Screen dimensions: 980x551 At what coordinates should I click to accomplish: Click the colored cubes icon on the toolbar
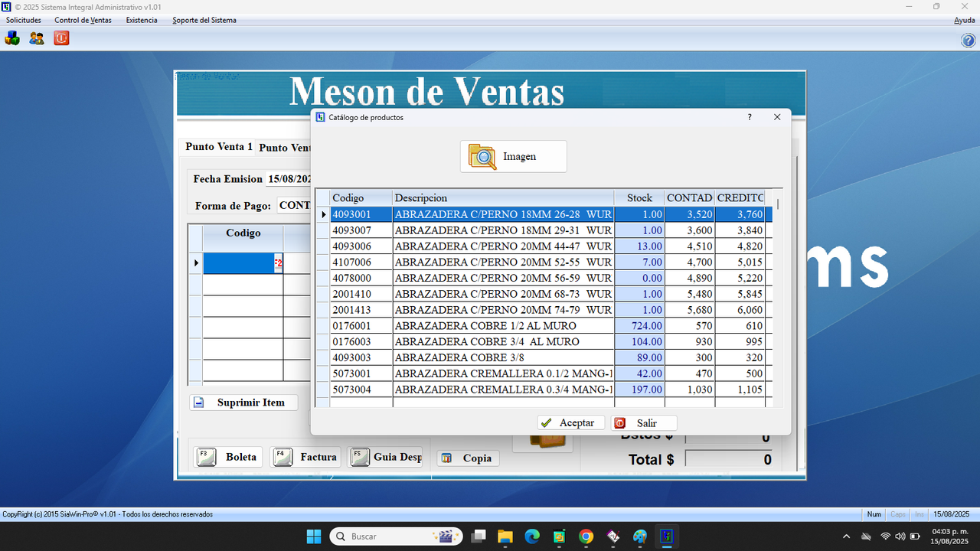(x=11, y=37)
